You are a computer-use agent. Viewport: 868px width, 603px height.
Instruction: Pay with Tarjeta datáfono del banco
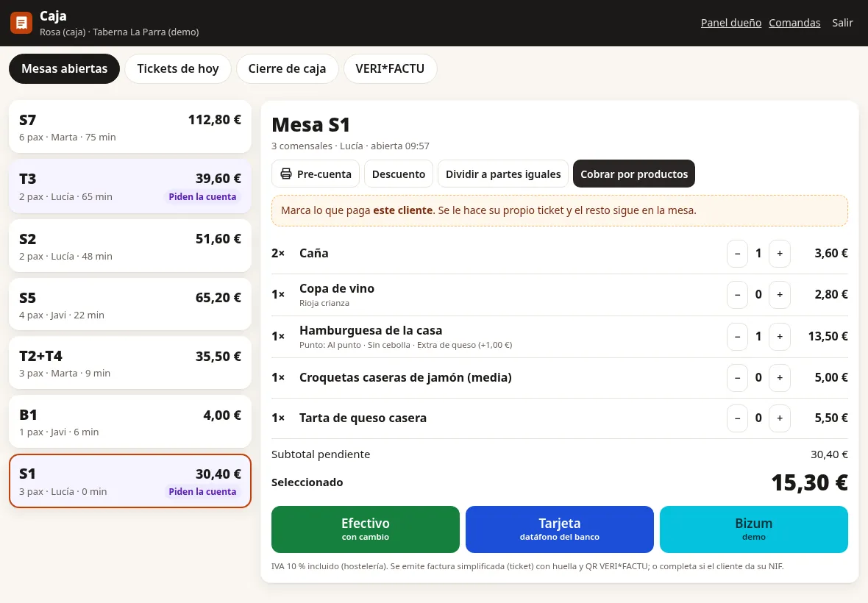coord(560,529)
